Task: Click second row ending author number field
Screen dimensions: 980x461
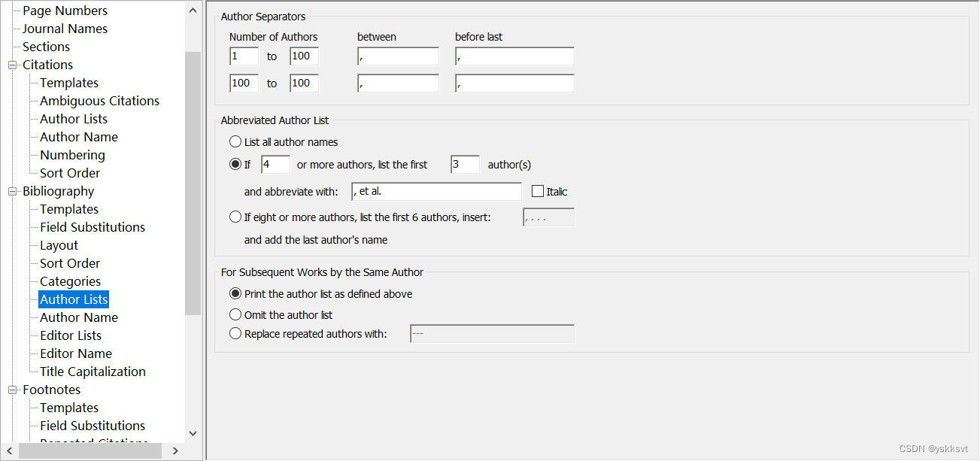Action: pyautogui.click(x=304, y=83)
